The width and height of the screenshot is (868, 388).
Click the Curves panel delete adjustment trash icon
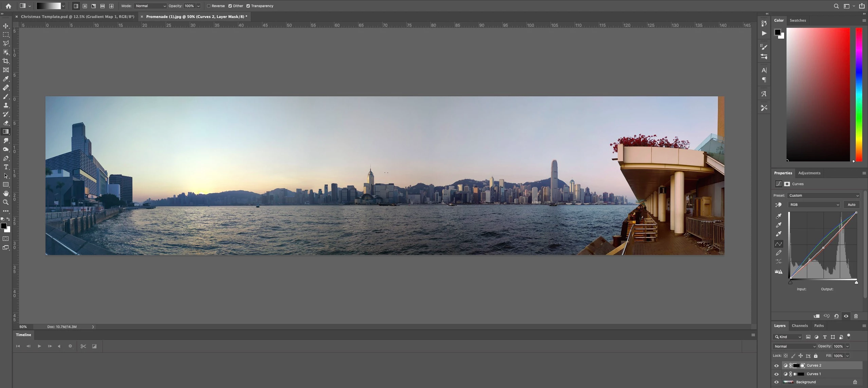(x=856, y=316)
